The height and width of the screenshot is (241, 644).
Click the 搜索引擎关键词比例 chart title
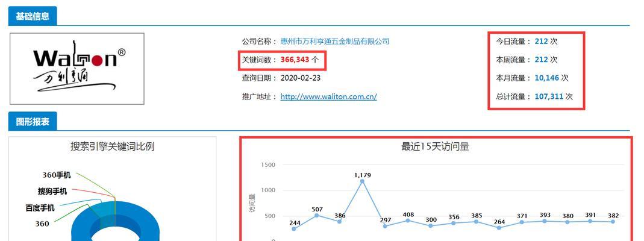pos(113,146)
